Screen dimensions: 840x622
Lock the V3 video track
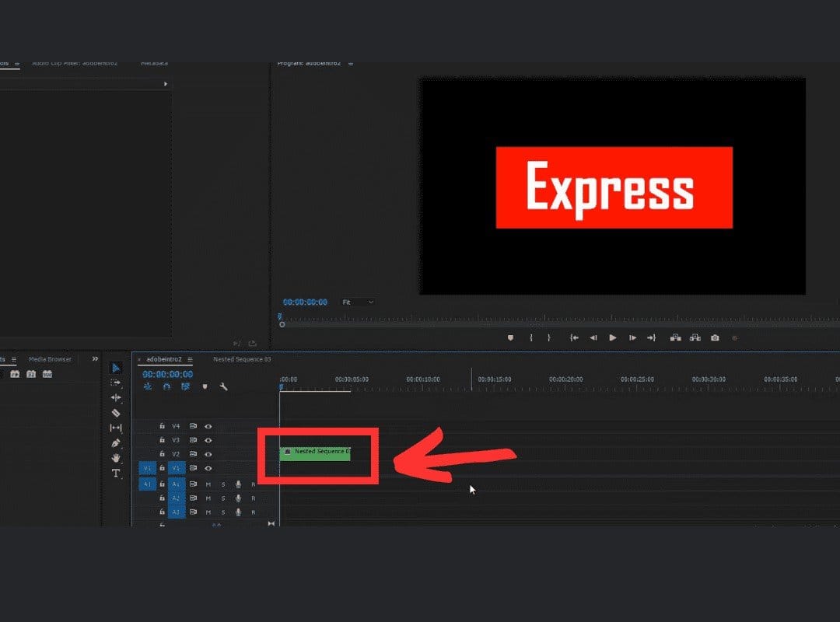(161, 439)
